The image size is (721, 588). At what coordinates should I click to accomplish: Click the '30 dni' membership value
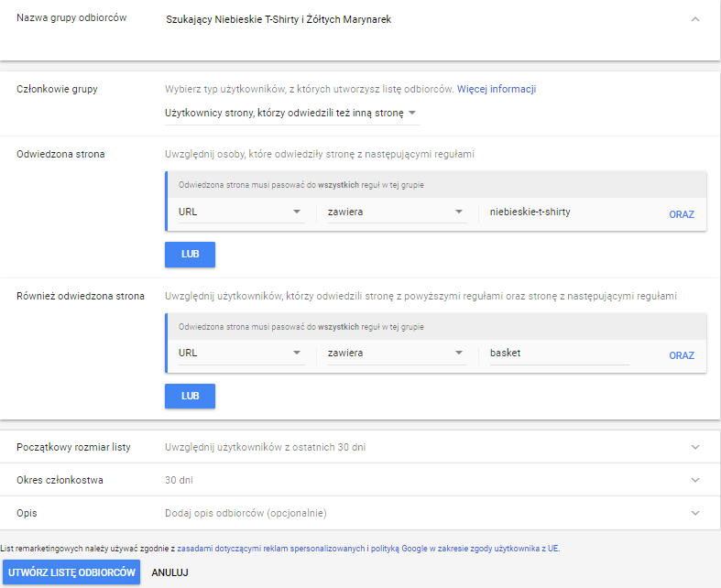pos(179,481)
